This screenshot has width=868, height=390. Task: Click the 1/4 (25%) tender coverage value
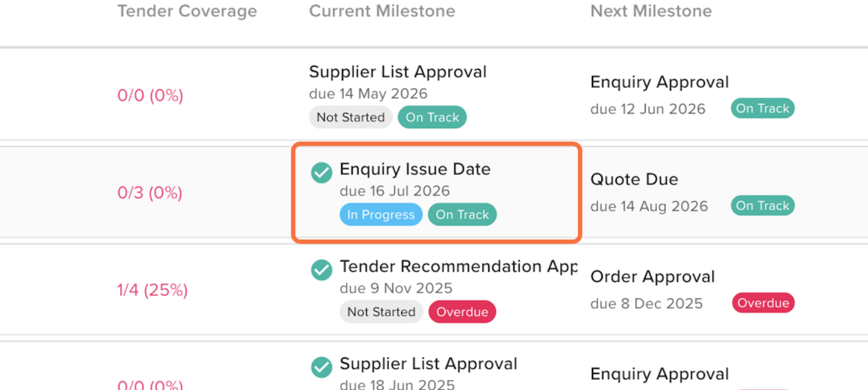point(152,290)
